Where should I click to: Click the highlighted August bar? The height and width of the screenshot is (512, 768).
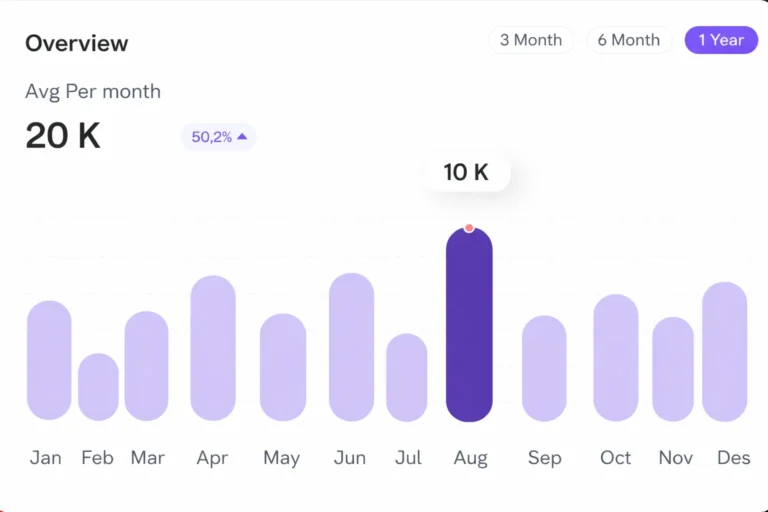click(469, 330)
